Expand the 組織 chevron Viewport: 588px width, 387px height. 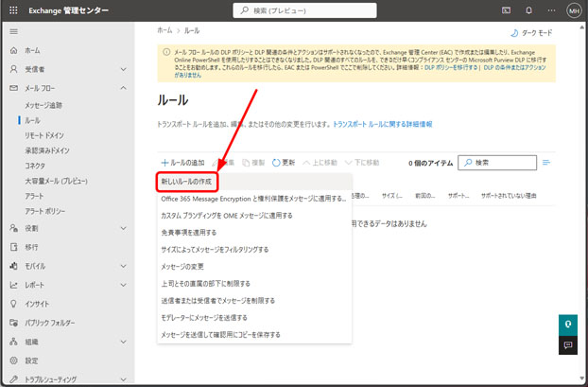[x=124, y=342]
